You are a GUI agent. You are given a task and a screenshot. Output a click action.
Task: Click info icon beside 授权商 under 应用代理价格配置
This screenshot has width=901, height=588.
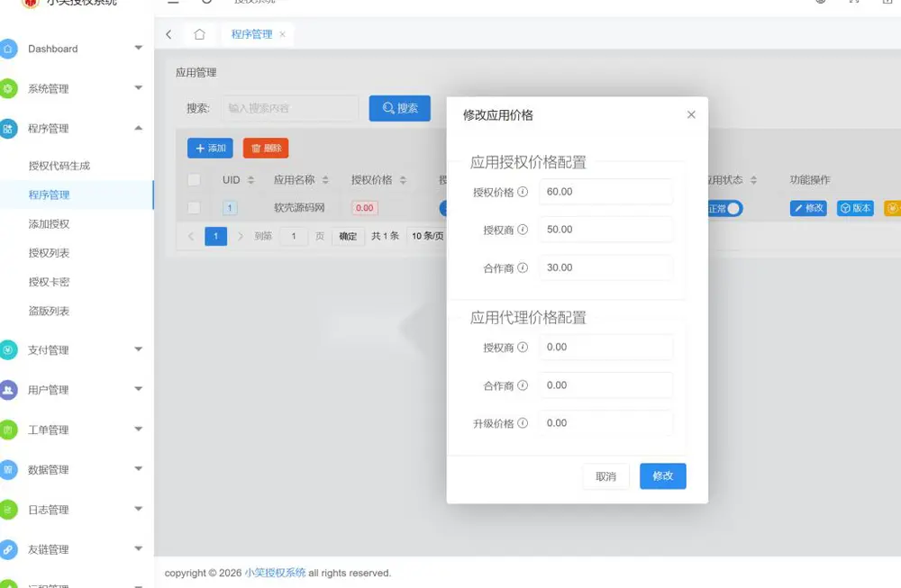click(x=523, y=348)
